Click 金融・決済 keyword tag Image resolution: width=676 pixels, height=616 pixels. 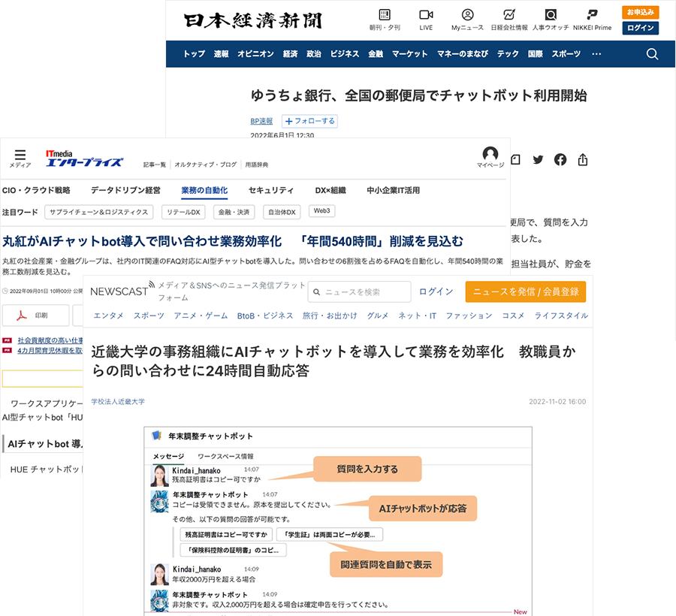pos(234,212)
